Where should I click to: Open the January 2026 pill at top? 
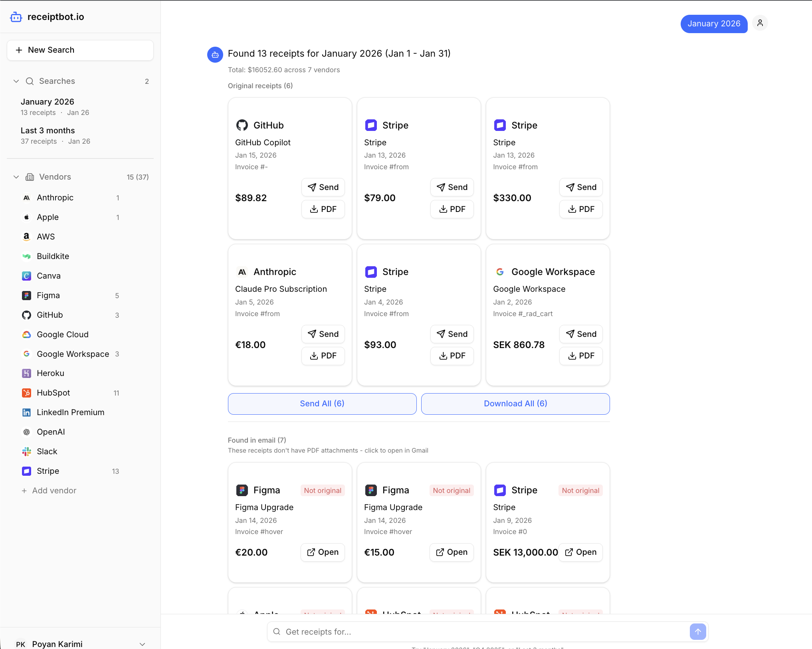click(x=714, y=24)
